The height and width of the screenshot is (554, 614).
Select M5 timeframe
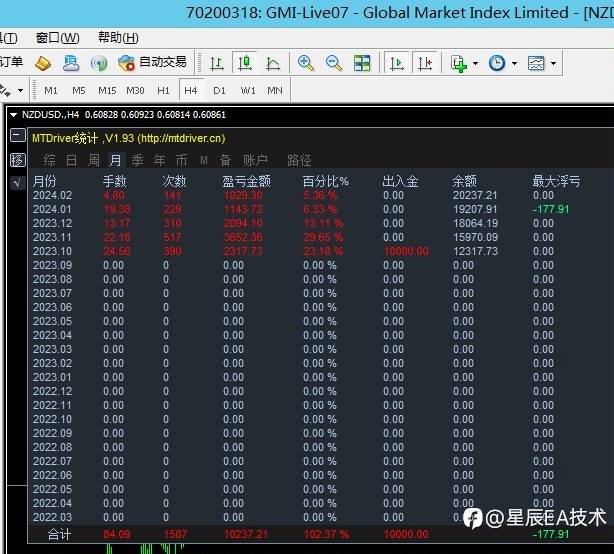pos(79,91)
